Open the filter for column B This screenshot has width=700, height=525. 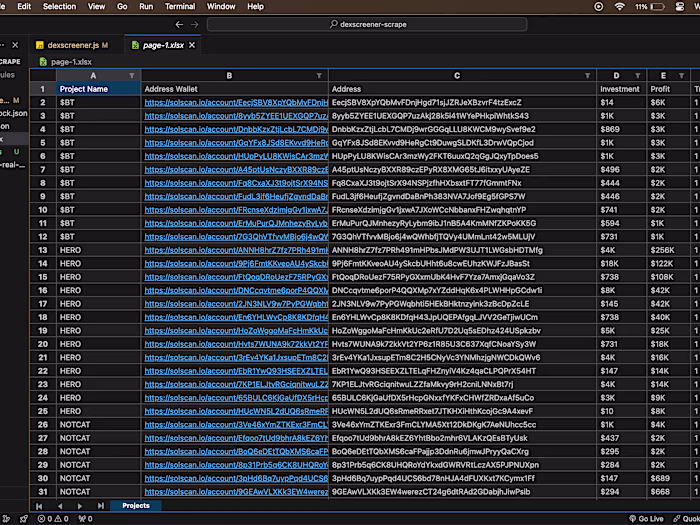(x=319, y=76)
